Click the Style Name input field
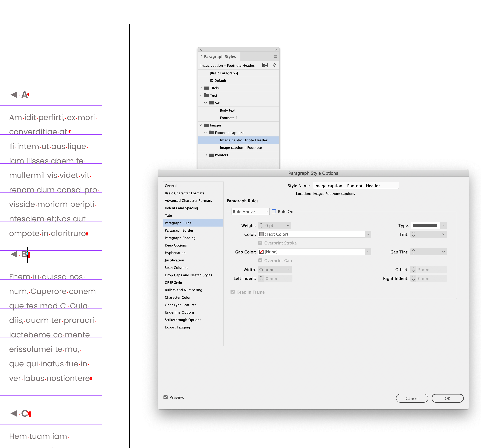The height and width of the screenshot is (448, 481). pyautogui.click(x=355, y=186)
